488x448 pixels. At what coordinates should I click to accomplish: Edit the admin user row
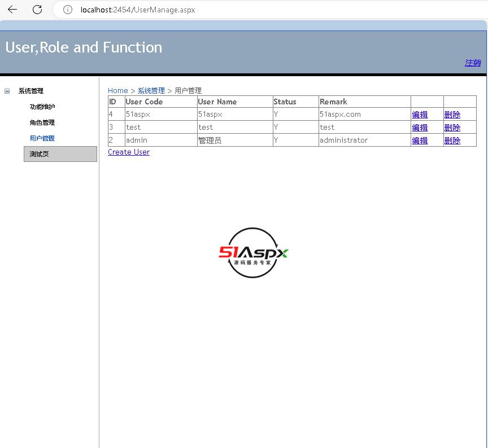click(x=420, y=140)
